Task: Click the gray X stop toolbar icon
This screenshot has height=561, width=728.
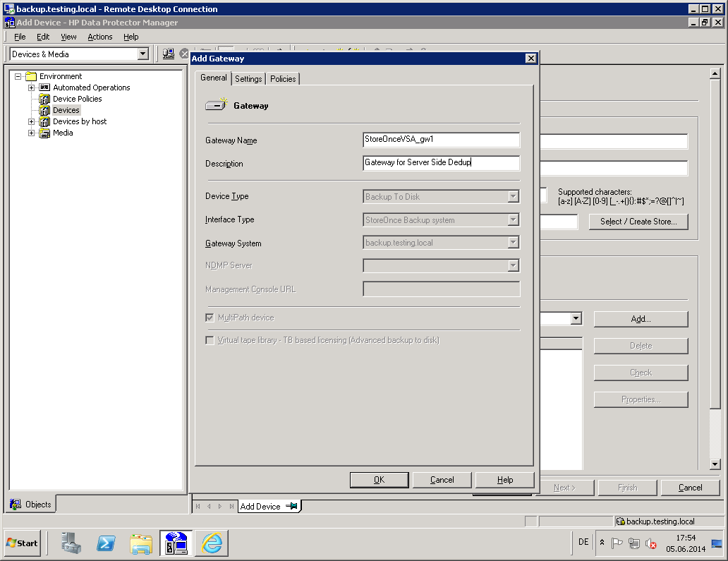Action: pyautogui.click(x=184, y=54)
